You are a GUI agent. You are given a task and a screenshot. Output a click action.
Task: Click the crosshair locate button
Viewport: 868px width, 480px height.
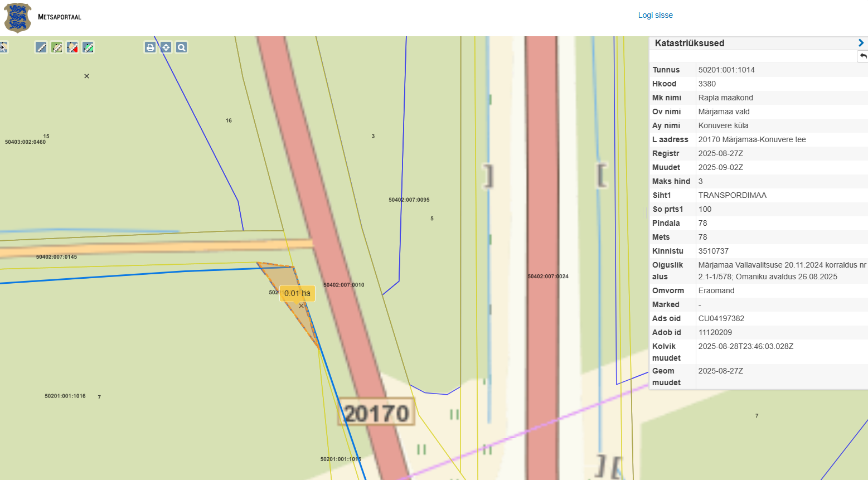pos(166,47)
